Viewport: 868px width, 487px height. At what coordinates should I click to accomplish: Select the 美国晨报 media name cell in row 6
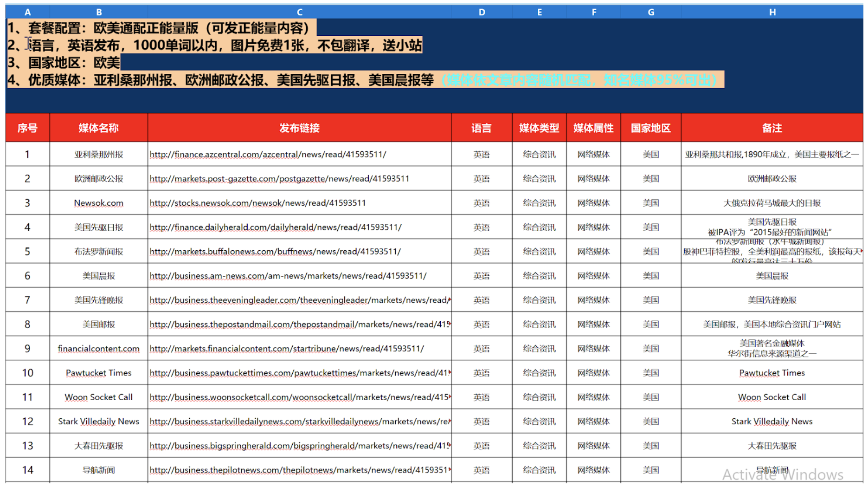(x=99, y=276)
